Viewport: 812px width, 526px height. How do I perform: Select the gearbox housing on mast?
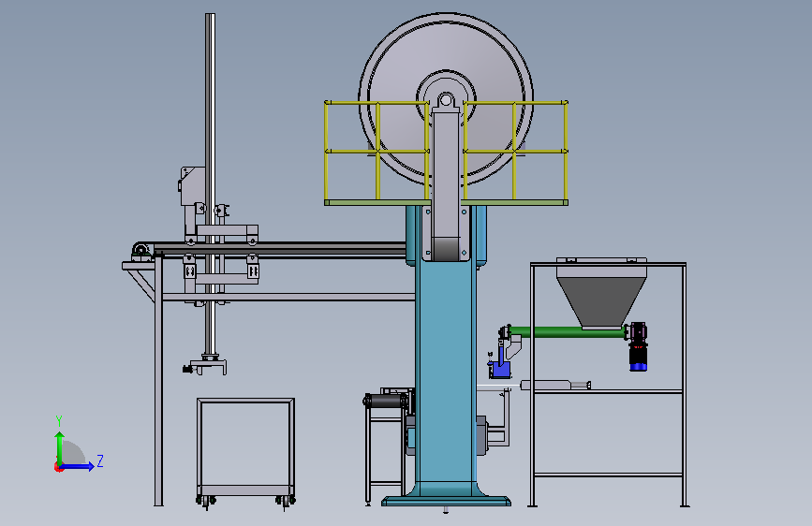click(192, 185)
